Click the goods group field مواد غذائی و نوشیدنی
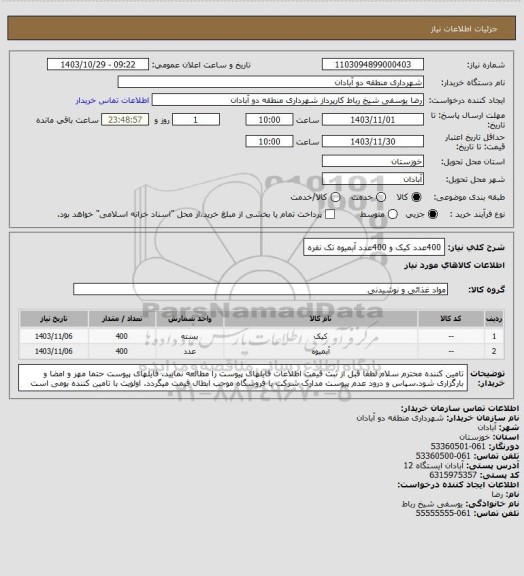The width and height of the screenshot is (524, 576). pos(260,289)
